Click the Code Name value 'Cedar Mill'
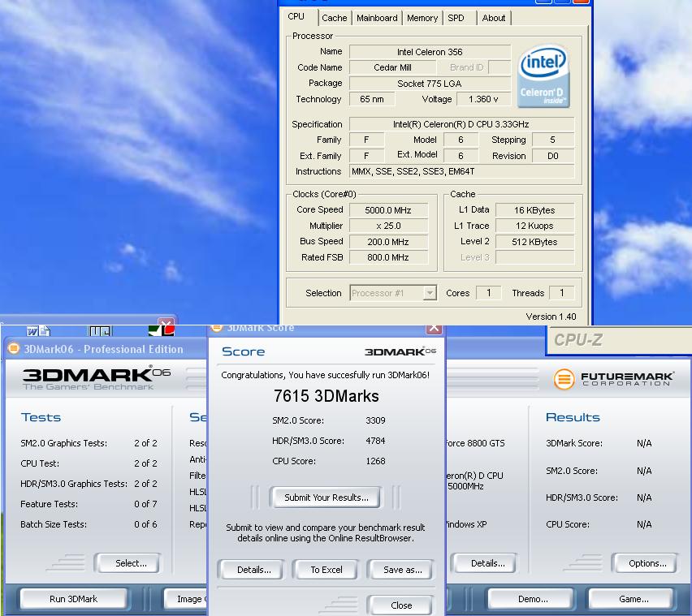This screenshot has width=692, height=616. point(392,67)
